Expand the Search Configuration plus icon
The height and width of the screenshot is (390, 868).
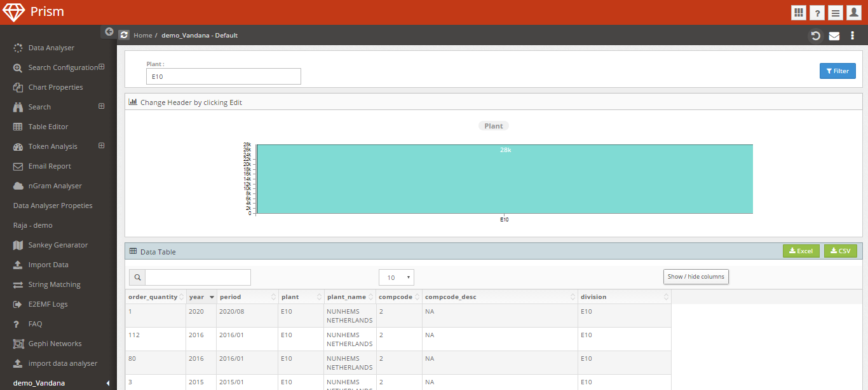102,67
